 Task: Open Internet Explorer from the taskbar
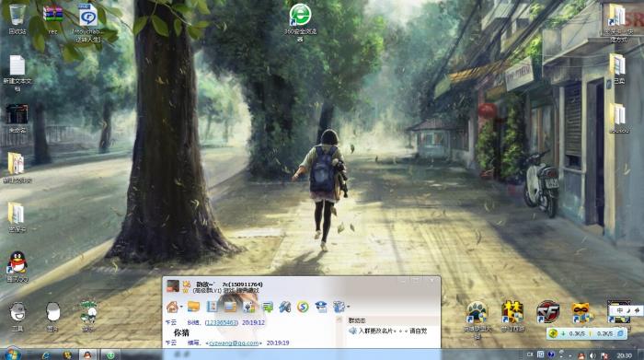(46, 354)
